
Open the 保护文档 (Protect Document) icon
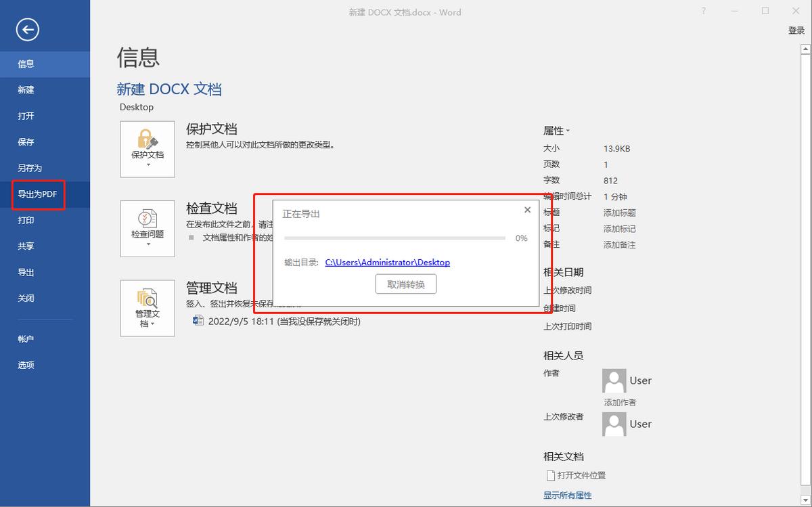click(148, 144)
